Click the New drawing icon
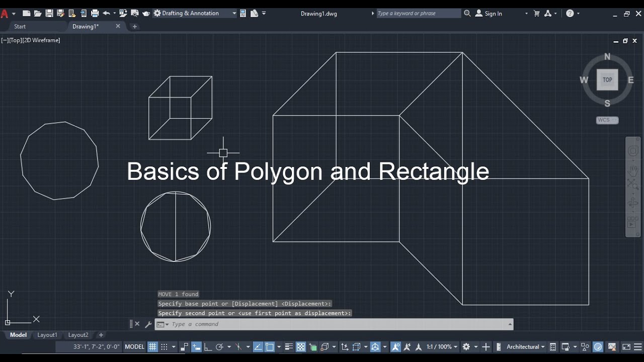 click(x=27, y=14)
